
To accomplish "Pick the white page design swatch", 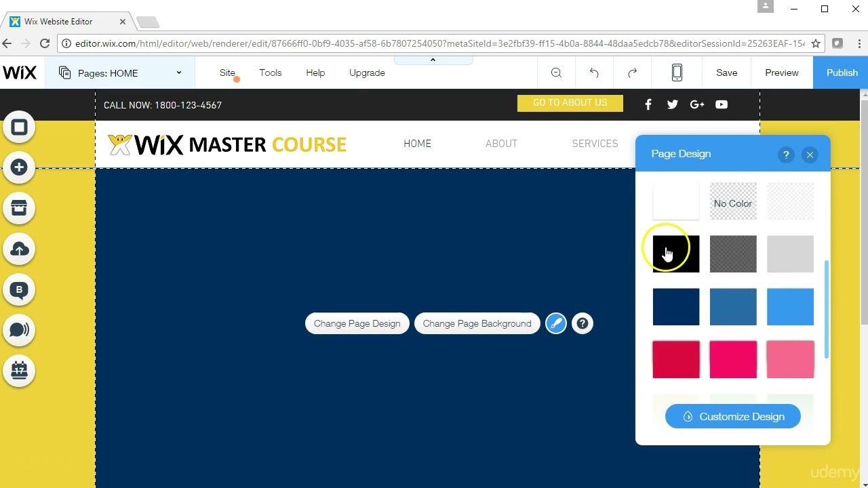I will coord(676,201).
